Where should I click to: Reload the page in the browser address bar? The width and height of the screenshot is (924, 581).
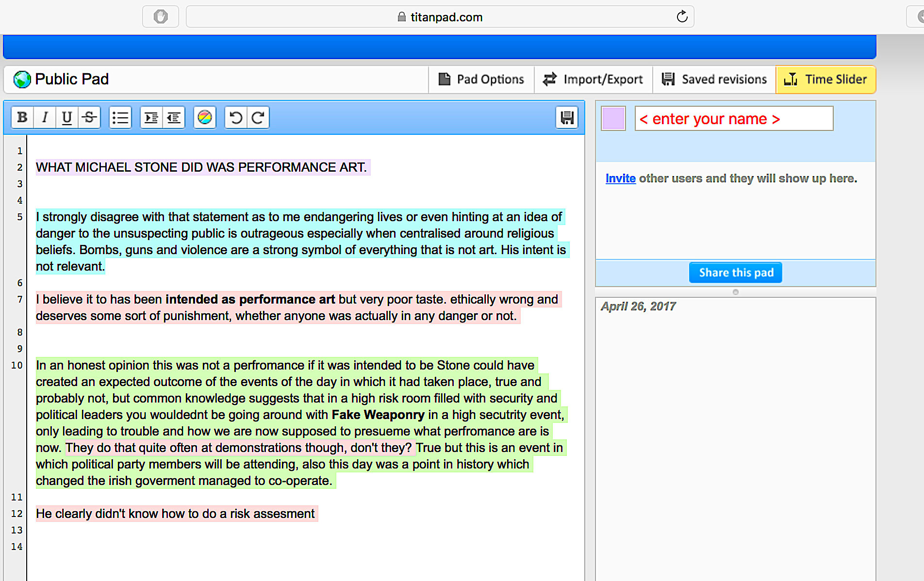(x=682, y=17)
